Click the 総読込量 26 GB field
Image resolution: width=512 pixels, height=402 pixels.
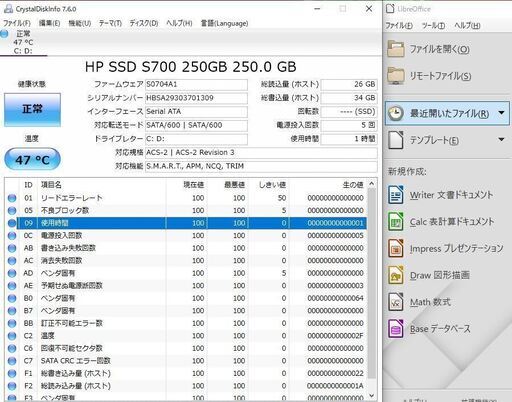[349, 85]
